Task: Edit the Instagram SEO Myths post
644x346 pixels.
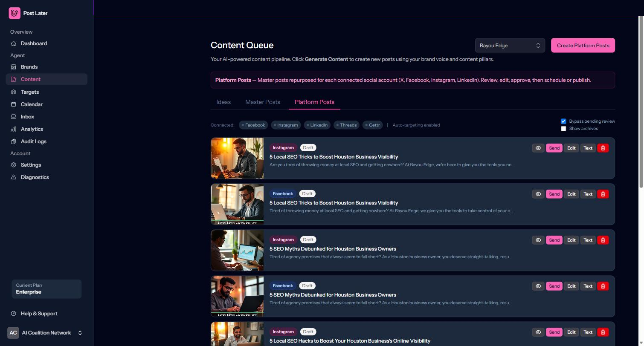Action: (x=571, y=240)
